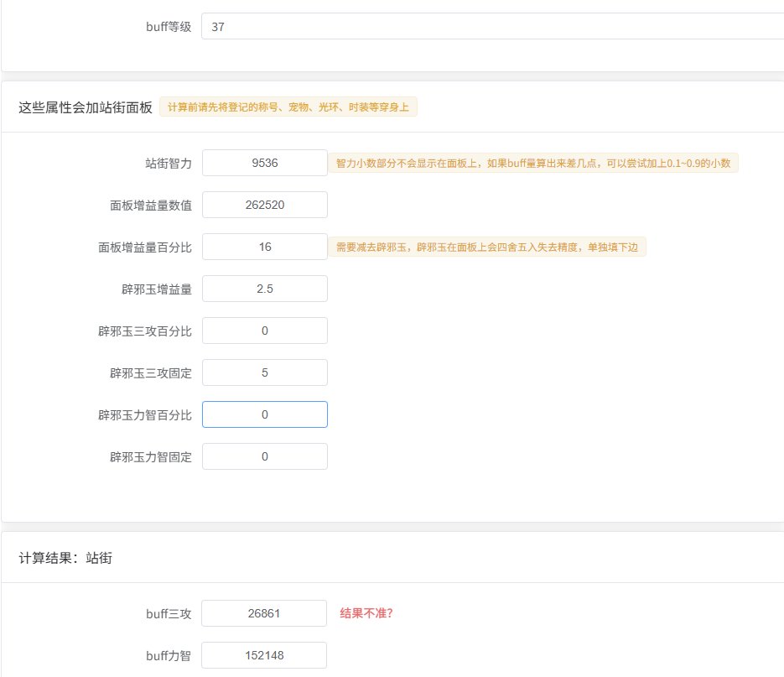Viewport: 784px width, 677px height.
Task: Focus the 站街智力 input with value 9536
Action: 264,163
